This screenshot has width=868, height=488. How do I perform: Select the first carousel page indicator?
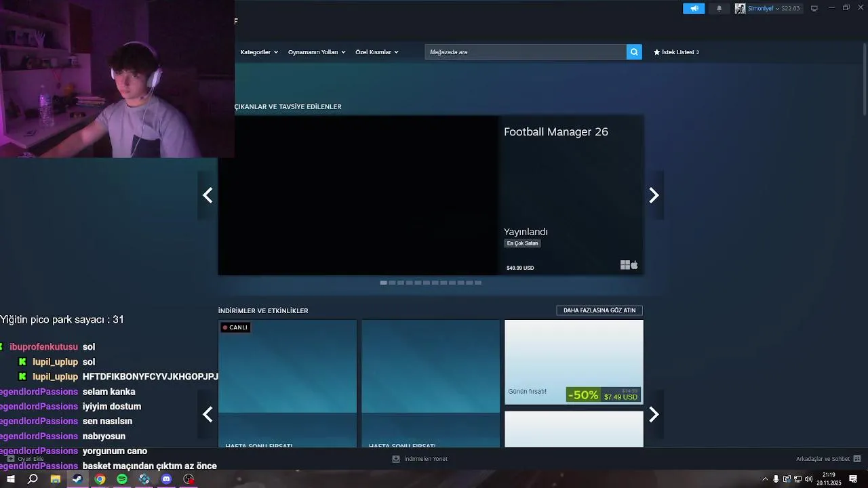click(x=384, y=283)
